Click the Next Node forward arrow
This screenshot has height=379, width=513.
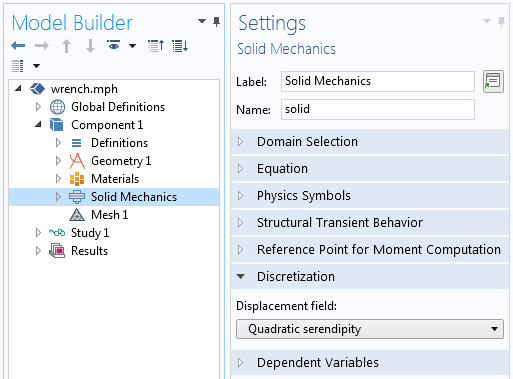(x=42, y=46)
